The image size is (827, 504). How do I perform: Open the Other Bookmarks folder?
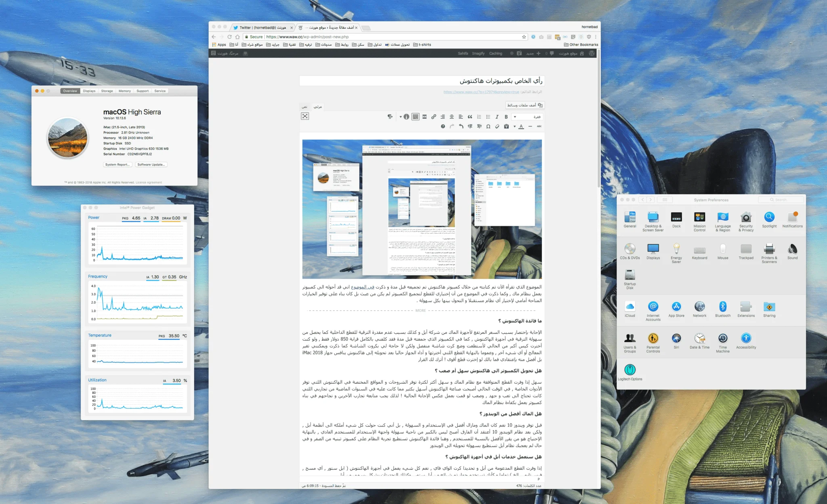click(x=581, y=45)
